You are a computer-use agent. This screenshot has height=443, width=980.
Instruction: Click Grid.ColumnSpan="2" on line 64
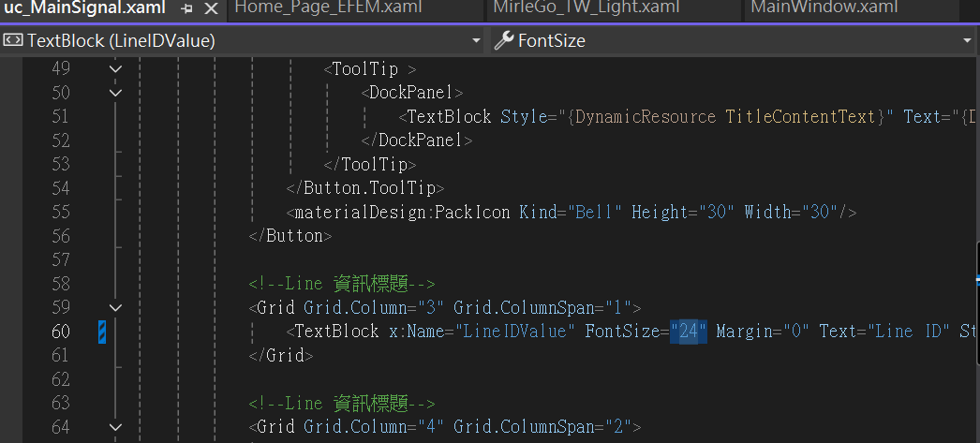543,427
